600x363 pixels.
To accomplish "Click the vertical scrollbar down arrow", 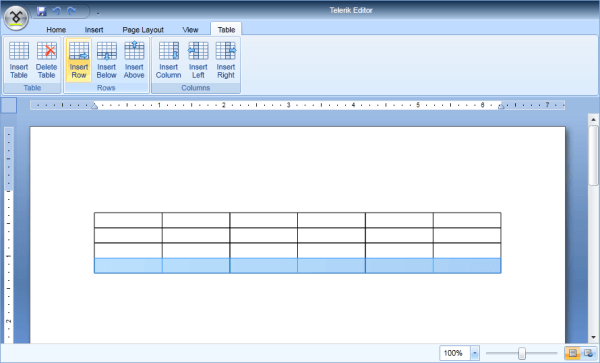I will coord(593,337).
